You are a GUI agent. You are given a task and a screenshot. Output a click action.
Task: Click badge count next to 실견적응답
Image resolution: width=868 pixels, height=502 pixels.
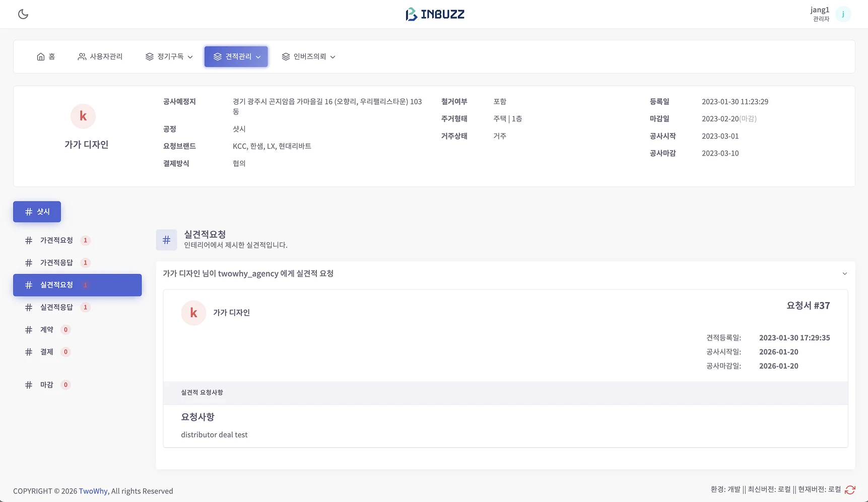tap(86, 307)
